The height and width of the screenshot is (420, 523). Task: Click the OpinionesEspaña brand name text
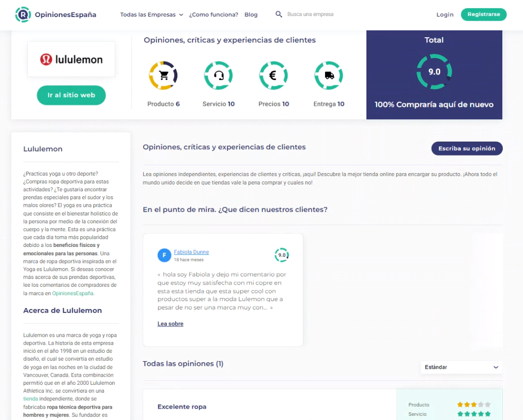(65, 14)
